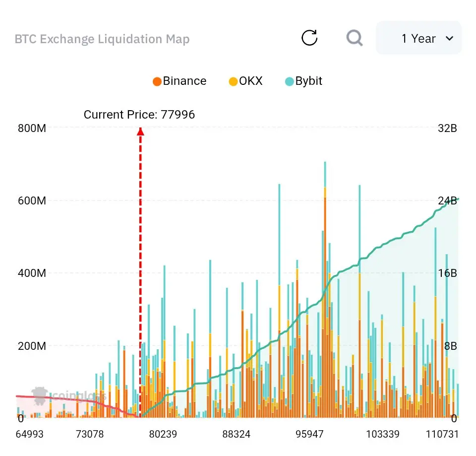Click the teal Bybit legend dot
476x456 pixels.
(x=289, y=81)
